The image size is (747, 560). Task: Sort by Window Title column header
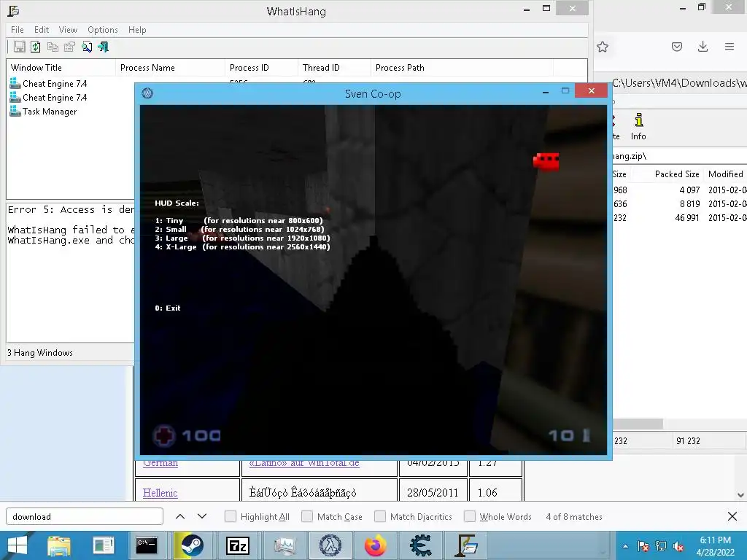tap(61, 68)
